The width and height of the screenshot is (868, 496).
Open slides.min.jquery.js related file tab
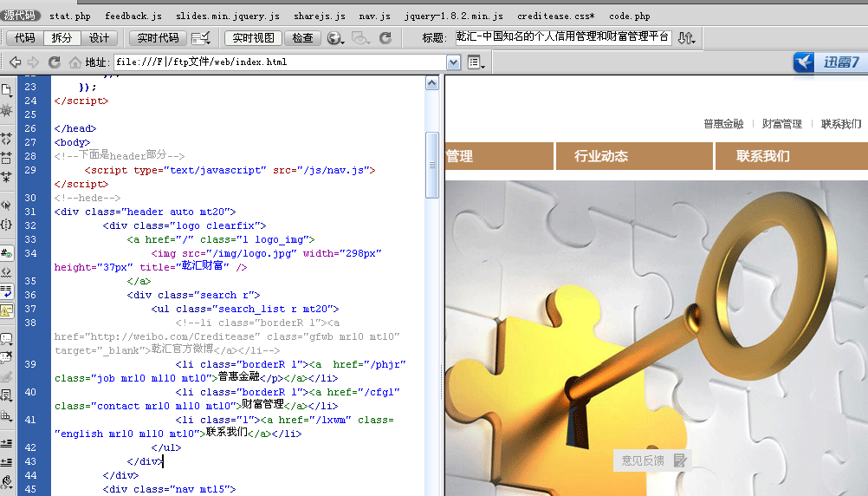tap(228, 16)
